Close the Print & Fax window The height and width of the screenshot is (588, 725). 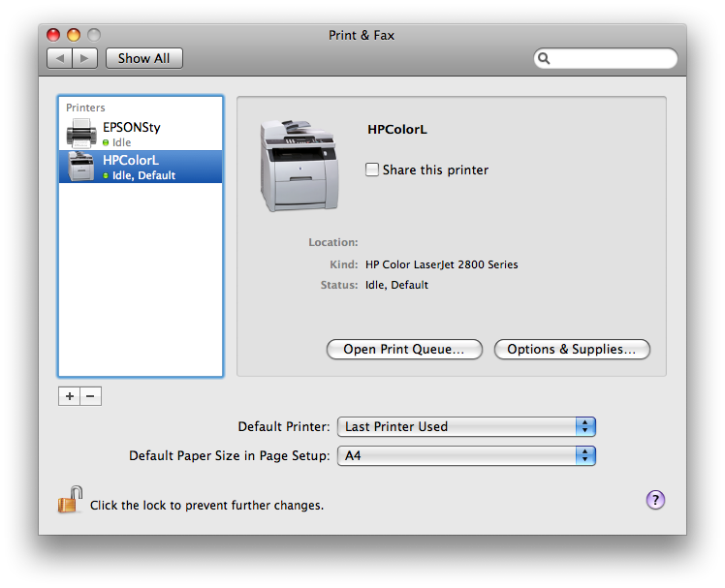[53, 35]
